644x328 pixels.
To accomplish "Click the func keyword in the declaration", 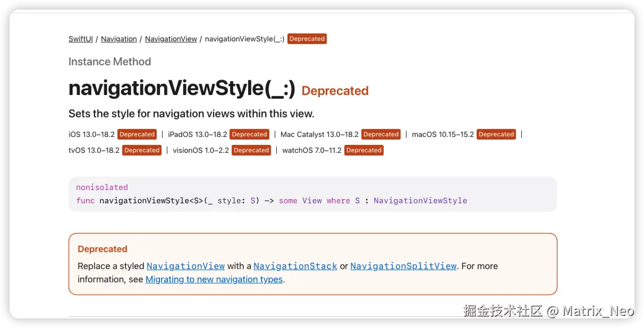I will 86,201.
